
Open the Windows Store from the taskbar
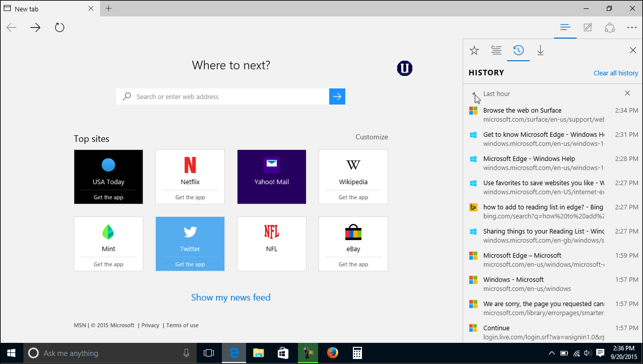coord(283,353)
